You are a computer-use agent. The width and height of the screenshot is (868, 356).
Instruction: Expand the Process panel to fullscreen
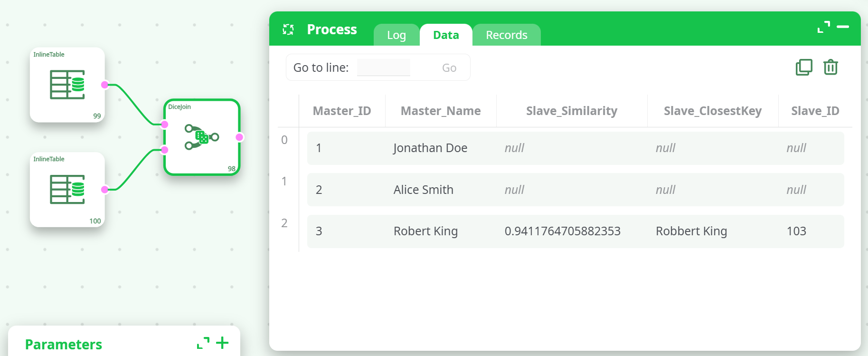click(x=823, y=27)
